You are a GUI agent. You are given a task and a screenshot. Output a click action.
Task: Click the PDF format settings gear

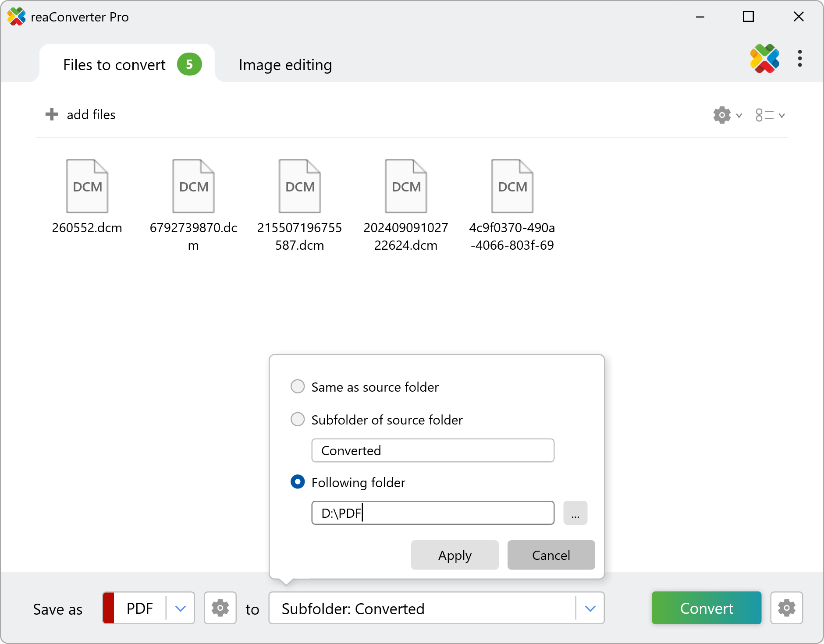(x=220, y=608)
